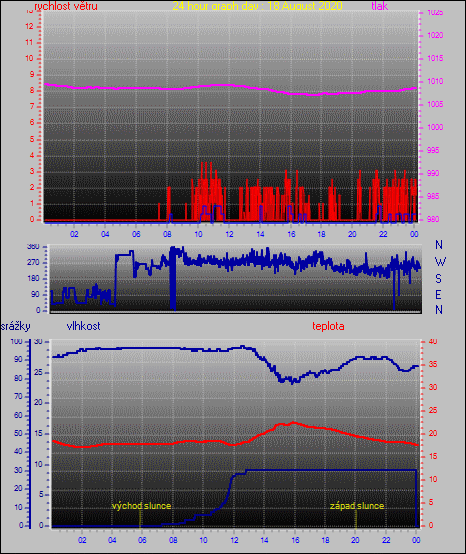Click the 1000 pressure axis value
The width and height of the screenshot is (466, 554).
pos(435,127)
